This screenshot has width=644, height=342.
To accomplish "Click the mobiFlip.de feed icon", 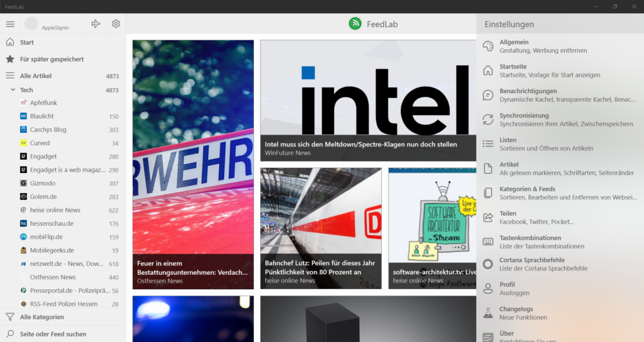I will tap(23, 237).
